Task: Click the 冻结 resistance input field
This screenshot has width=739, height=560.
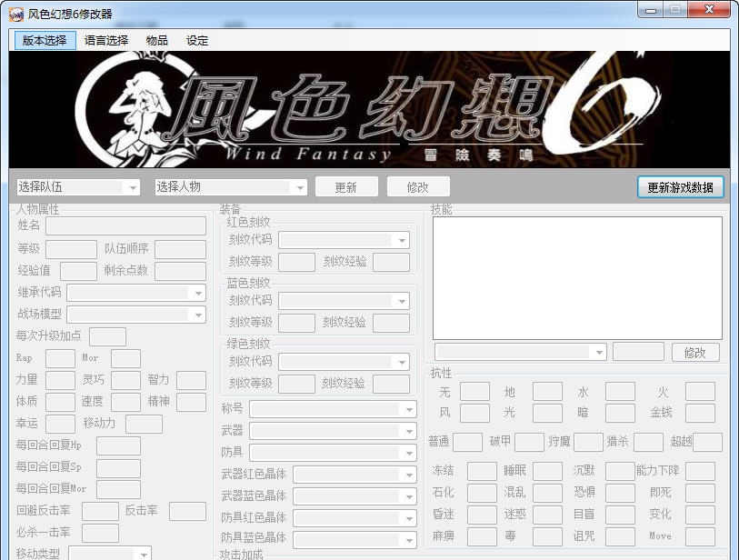Action: [x=482, y=471]
